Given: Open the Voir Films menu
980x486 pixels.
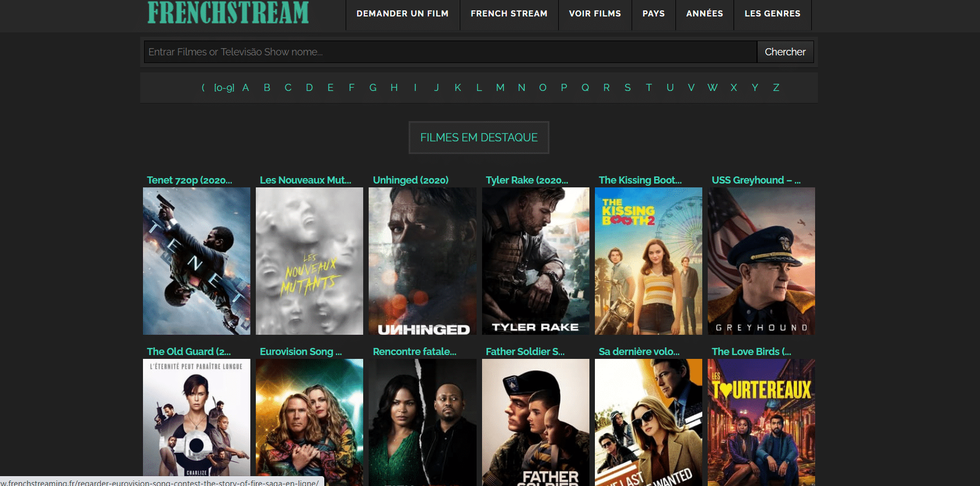Looking at the screenshot, I should pyautogui.click(x=595, y=14).
